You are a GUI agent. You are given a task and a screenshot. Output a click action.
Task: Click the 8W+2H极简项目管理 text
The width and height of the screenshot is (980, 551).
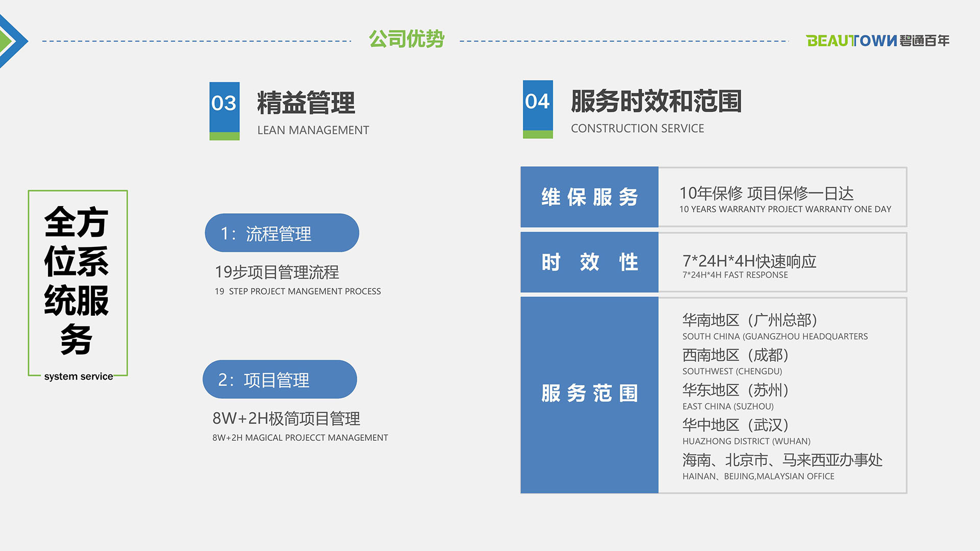[x=286, y=419]
